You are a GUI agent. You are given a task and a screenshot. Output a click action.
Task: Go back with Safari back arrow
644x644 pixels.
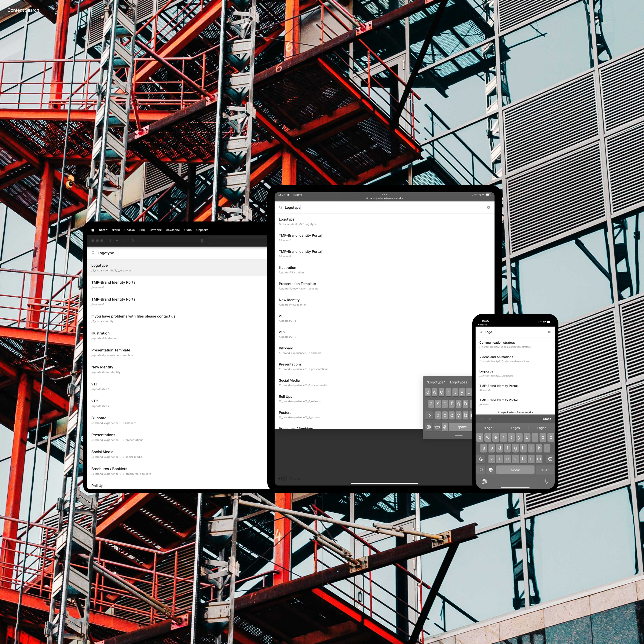click(x=125, y=241)
